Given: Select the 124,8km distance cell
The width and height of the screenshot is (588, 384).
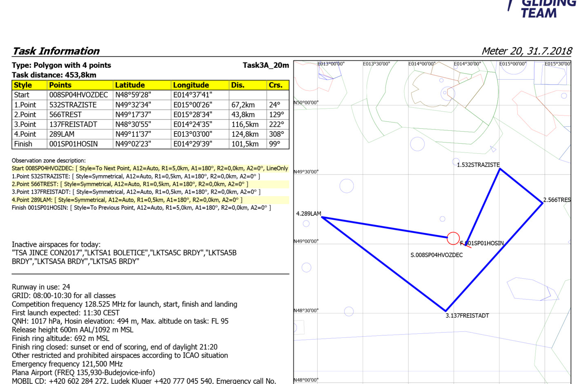Looking at the screenshot, I should pos(245,134).
